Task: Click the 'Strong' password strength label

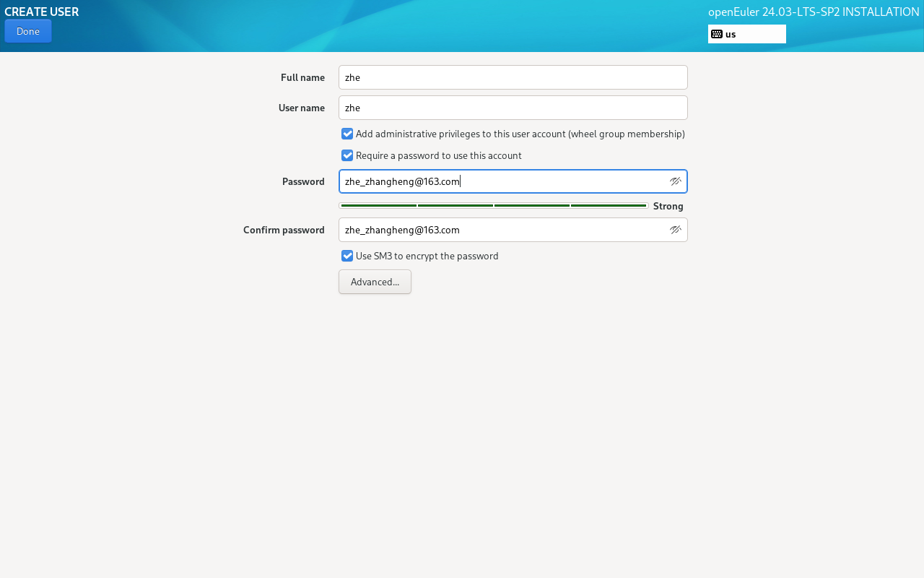Action: tap(668, 206)
